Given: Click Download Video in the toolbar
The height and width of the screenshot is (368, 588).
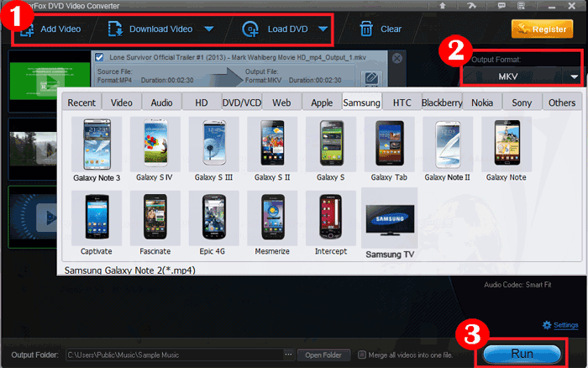Looking at the screenshot, I should [x=150, y=29].
